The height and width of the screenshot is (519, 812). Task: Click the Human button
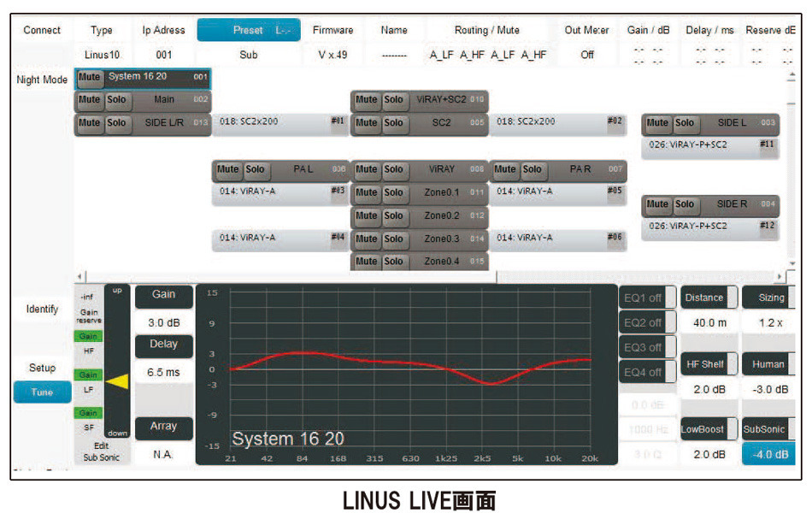[769, 364]
